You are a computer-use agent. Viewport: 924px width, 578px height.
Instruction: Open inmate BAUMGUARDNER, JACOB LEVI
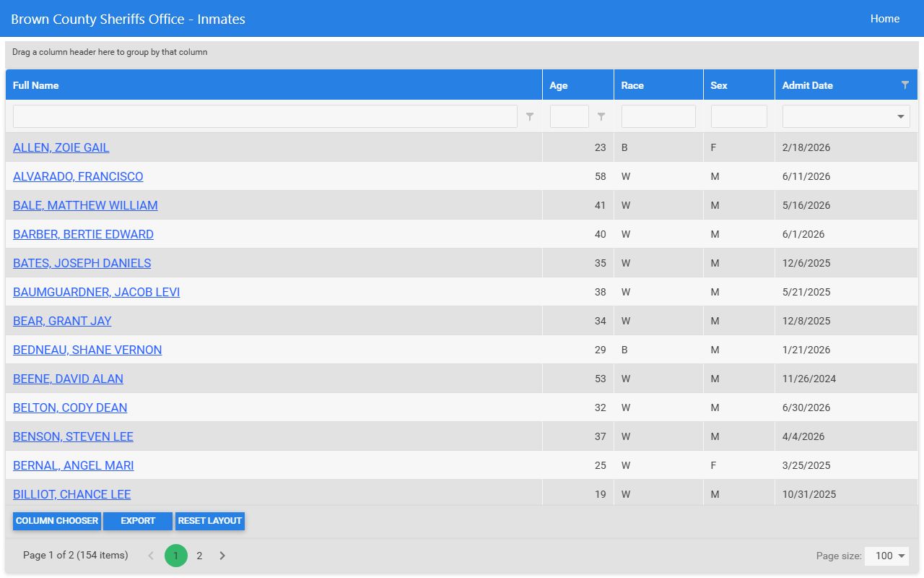[97, 292]
